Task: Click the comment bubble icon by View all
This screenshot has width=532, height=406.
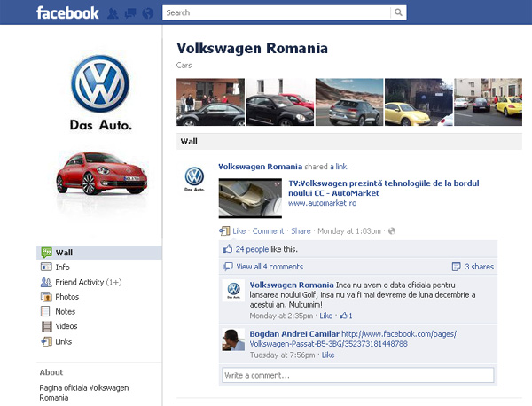Action: coord(228,267)
